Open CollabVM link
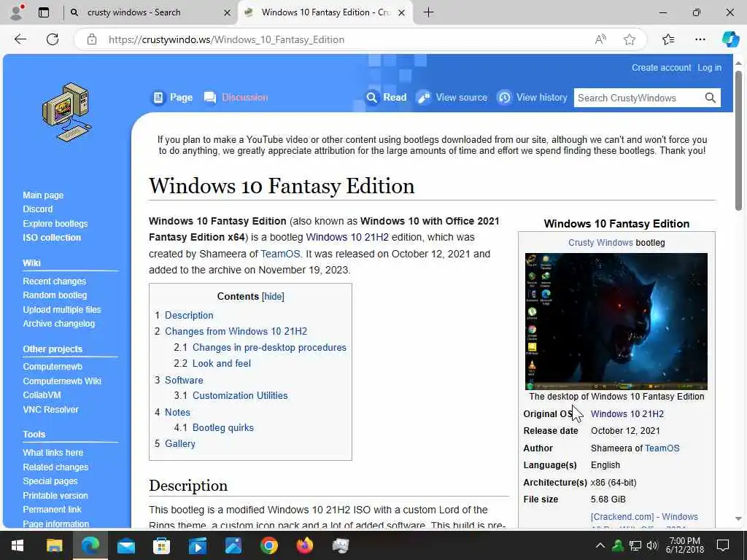 [x=42, y=395]
